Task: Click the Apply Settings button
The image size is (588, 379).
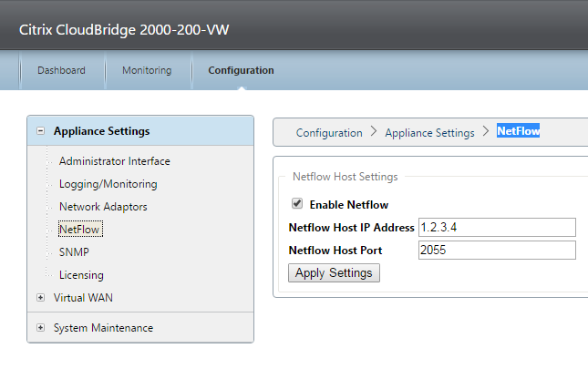Action: pyautogui.click(x=334, y=272)
